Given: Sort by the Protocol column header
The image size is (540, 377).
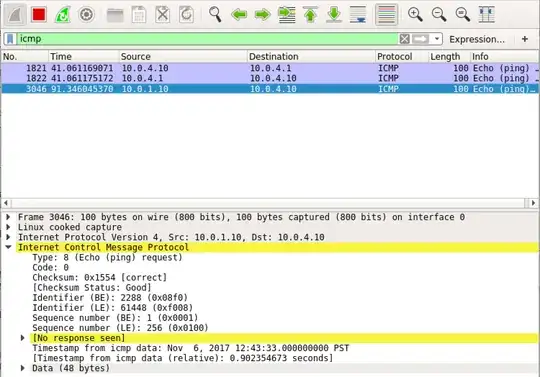Looking at the screenshot, I should 402,56.
